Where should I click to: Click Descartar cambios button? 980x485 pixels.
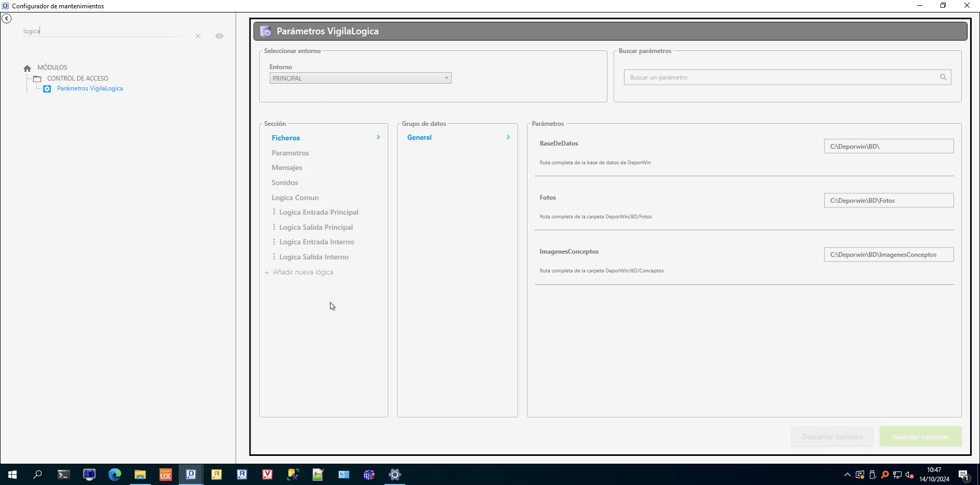pyautogui.click(x=832, y=437)
